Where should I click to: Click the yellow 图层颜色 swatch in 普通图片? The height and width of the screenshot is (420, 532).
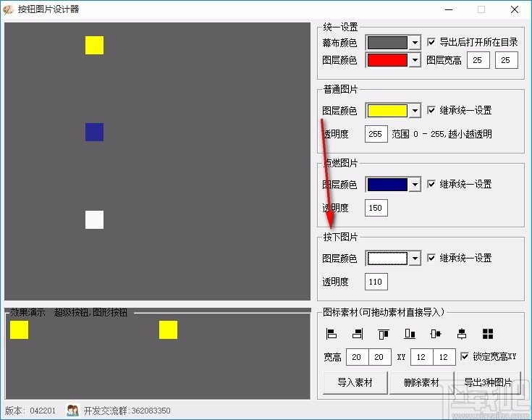point(387,111)
